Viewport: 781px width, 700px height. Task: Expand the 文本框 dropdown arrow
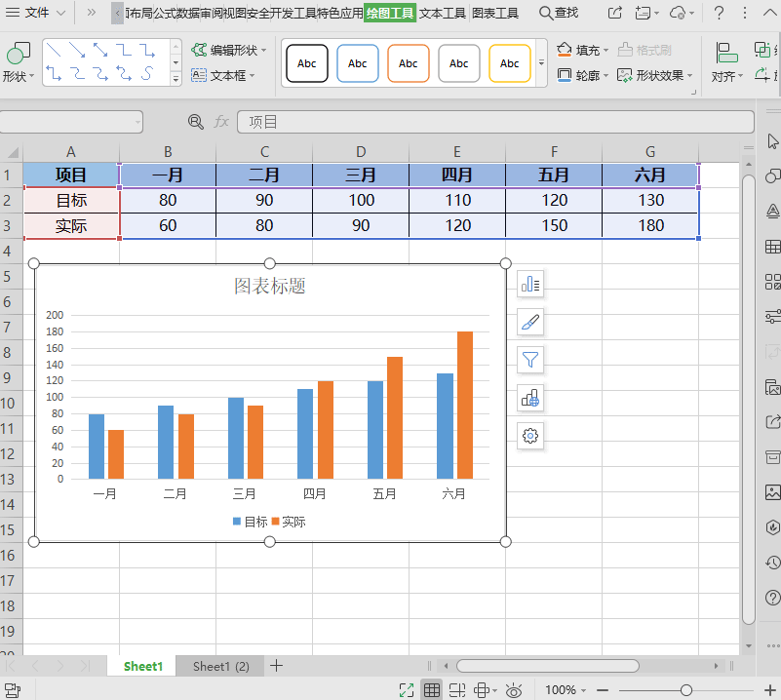pos(252,76)
